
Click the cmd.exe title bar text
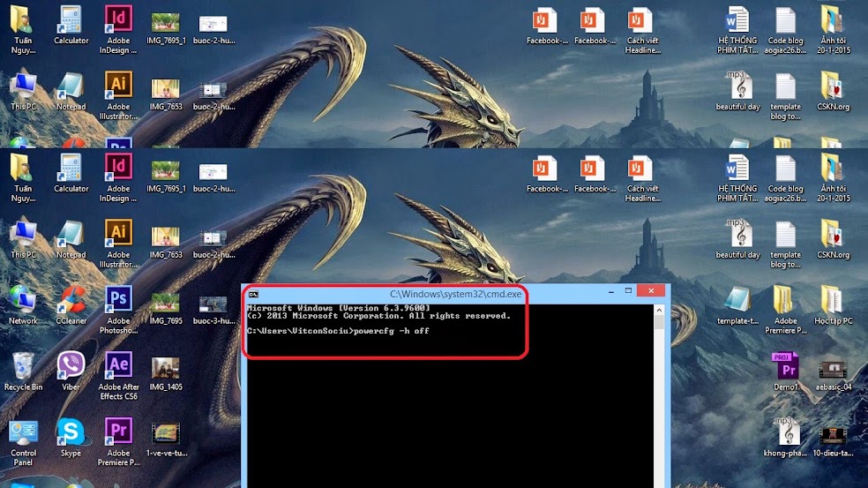coord(455,294)
